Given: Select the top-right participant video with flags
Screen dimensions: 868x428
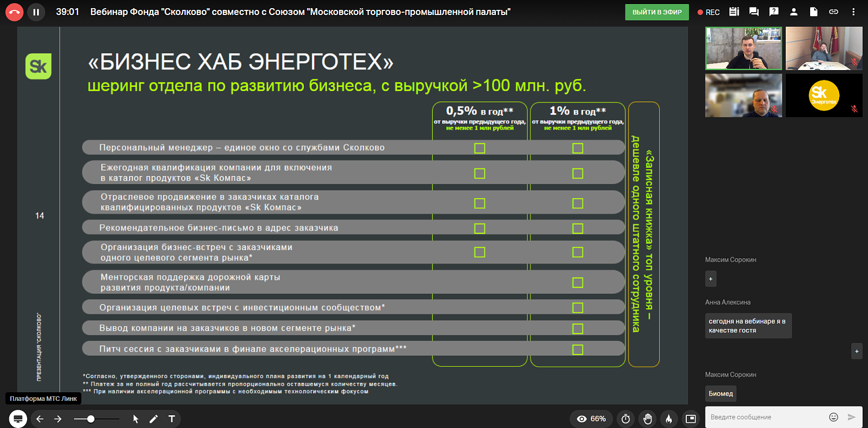Looking at the screenshot, I should point(824,48).
